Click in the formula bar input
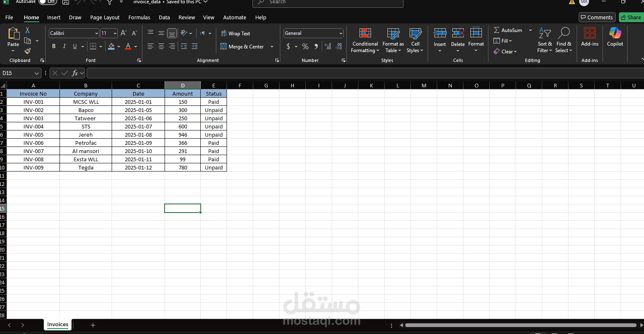644x334 pixels. pyautogui.click(x=365, y=73)
